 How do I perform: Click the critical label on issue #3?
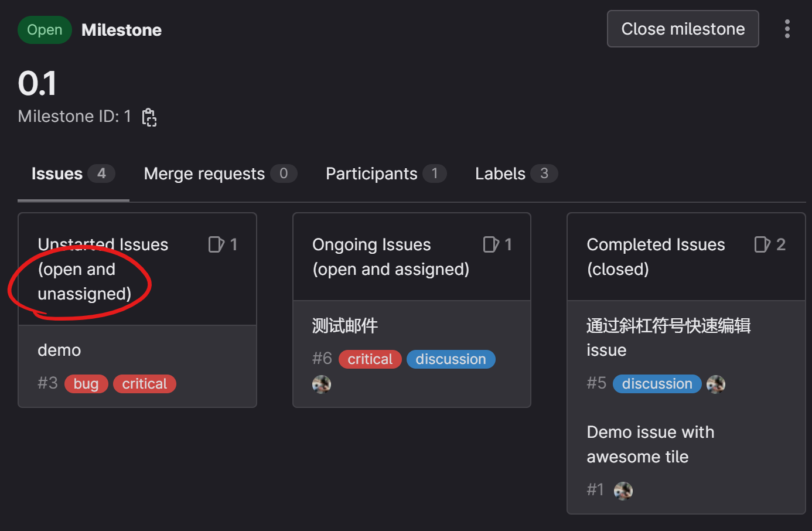[145, 384]
